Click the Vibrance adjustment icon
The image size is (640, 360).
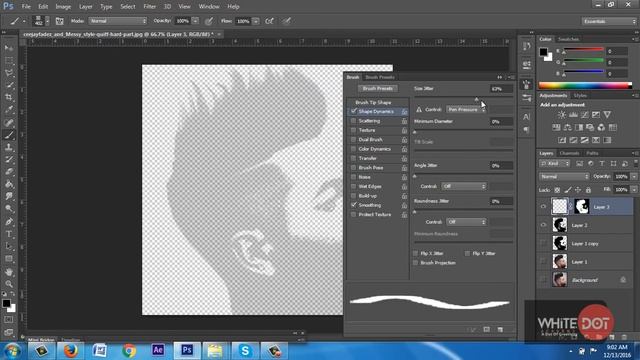(x=607, y=115)
